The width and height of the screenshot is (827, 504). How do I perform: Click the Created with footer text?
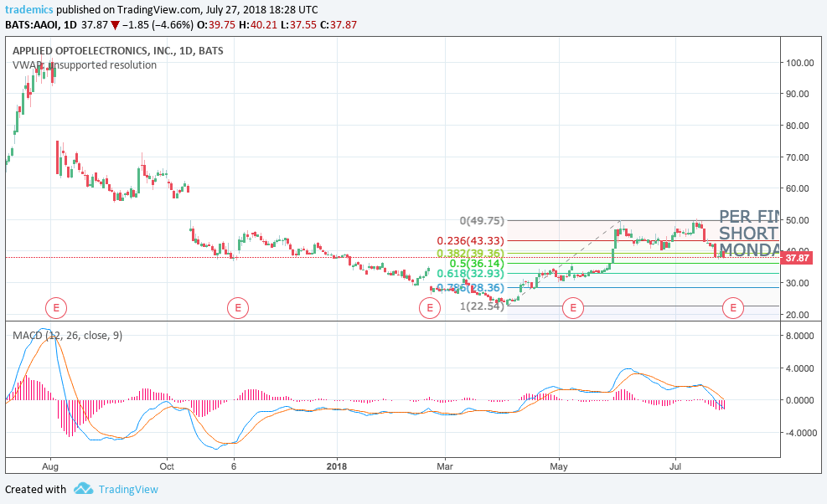tap(35, 489)
